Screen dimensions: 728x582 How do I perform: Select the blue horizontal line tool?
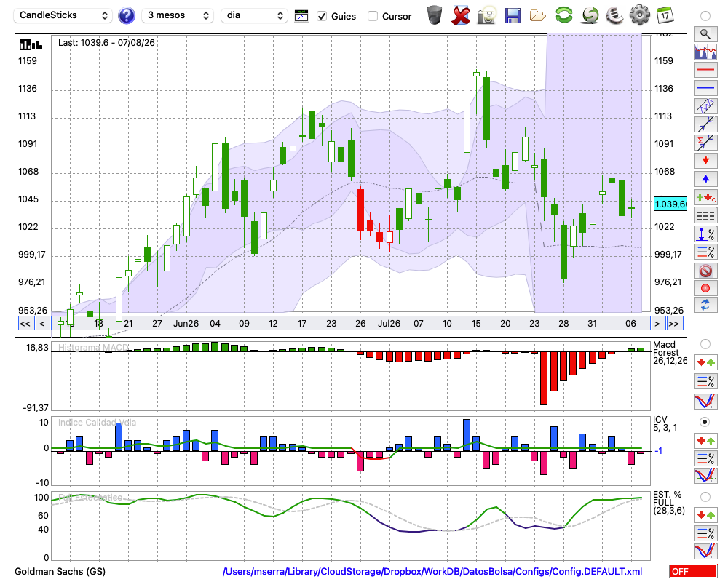point(705,88)
